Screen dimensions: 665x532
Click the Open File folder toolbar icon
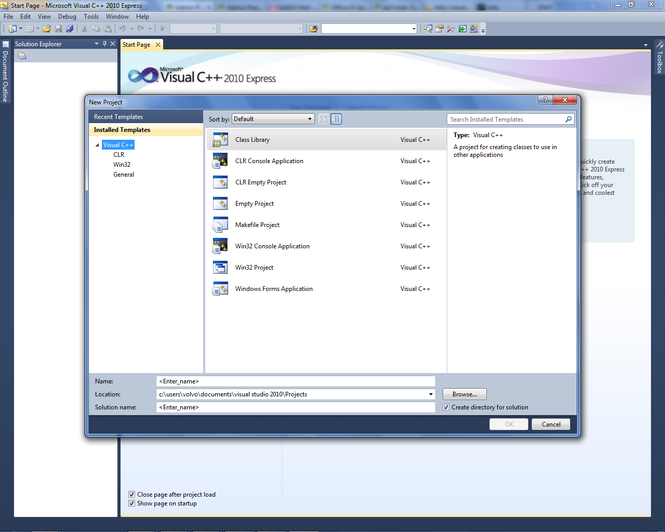[x=47, y=29]
